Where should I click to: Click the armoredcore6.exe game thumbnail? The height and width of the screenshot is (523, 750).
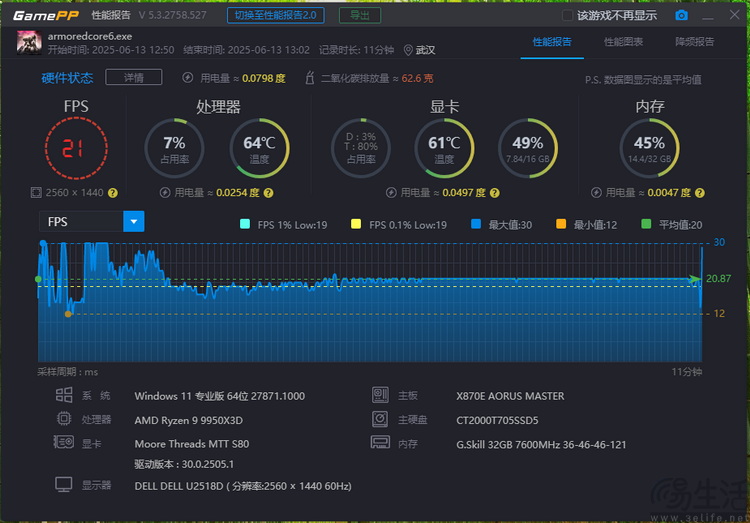29,43
